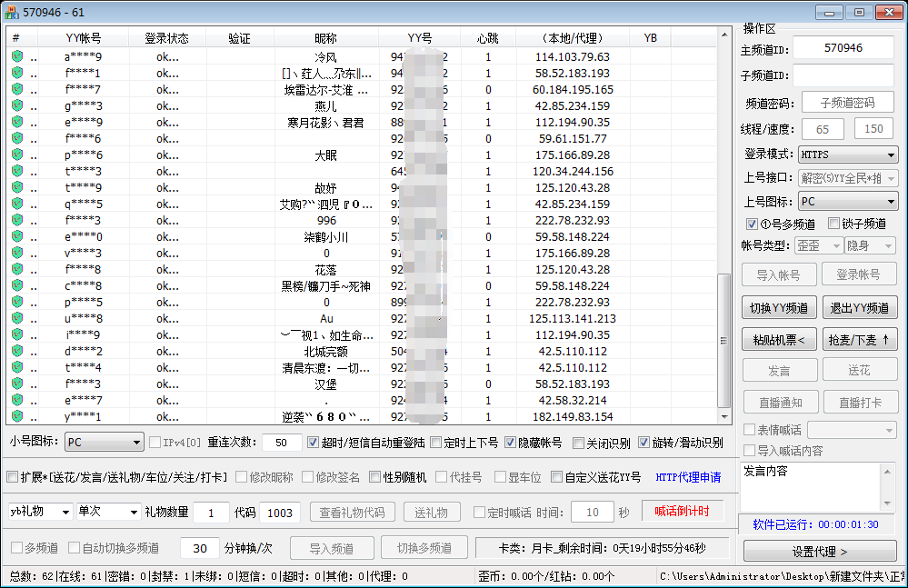The height and width of the screenshot is (588, 908).
Task: Select nickname cell 北城完颜
Action: pyautogui.click(x=326, y=352)
